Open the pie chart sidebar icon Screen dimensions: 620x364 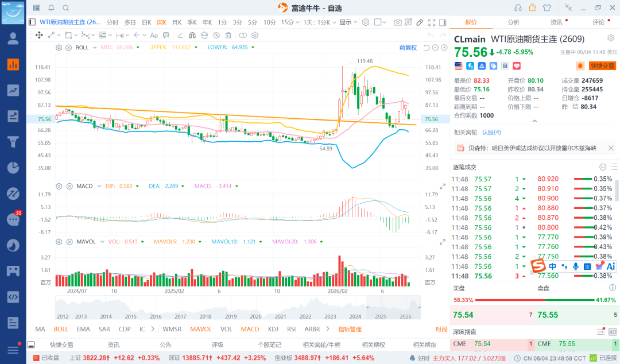pyautogui.click(x=13, y=168)
